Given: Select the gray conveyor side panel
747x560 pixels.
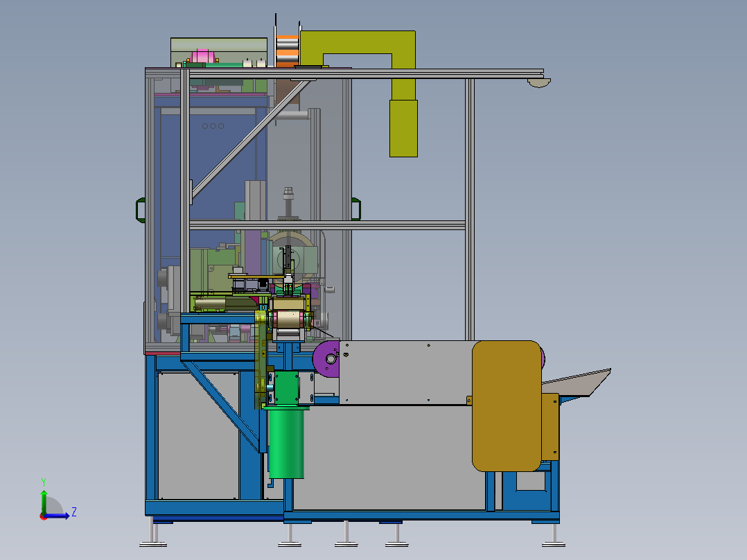Looking at the screenshot, I should (x=405, y=372).
